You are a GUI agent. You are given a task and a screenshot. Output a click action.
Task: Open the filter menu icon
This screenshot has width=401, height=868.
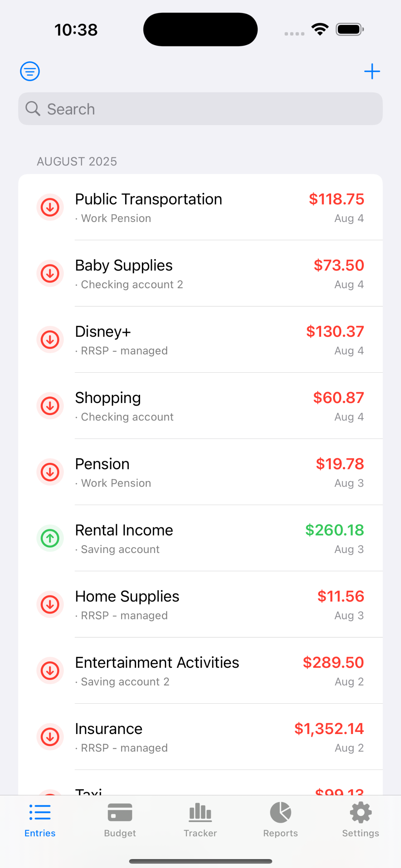click(30, 71)
